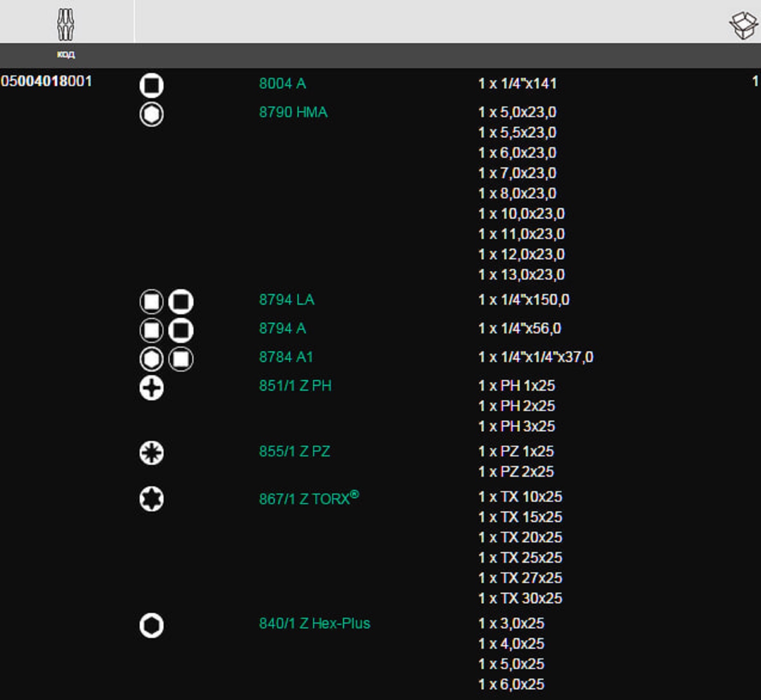Select the text 1 x TX 25x25
Image resolution: width=761 pixels, height=700 pixels.
pyautogui.click(x=520, y=558)
